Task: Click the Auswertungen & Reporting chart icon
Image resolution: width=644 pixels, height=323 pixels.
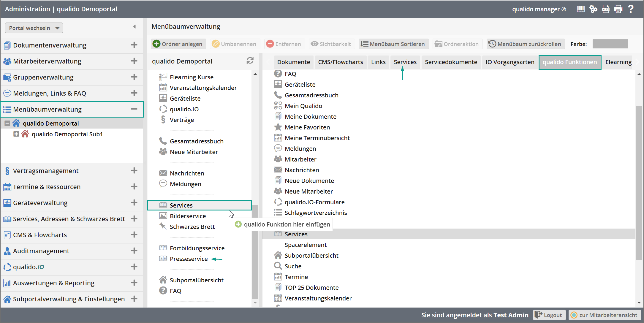Action: tap(7, 283)
